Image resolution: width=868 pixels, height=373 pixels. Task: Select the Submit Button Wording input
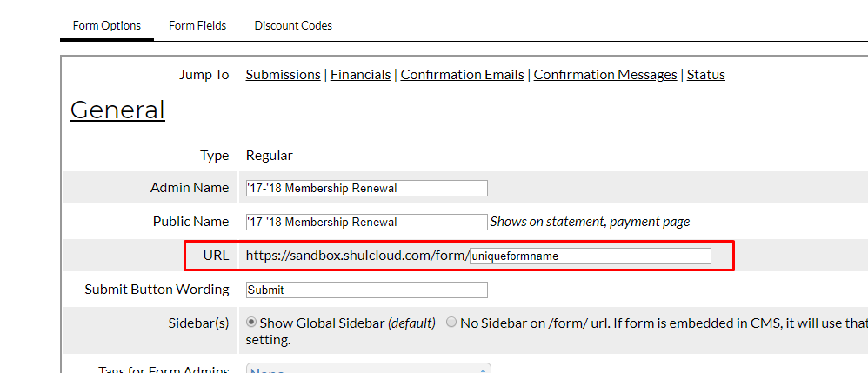click(366, 290)
